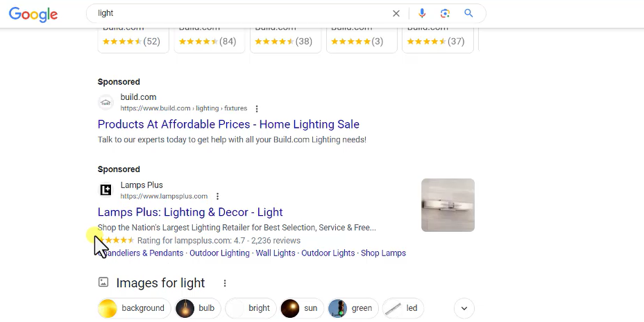
Task: Open Google Lens image search
Action: pos(445,13)
